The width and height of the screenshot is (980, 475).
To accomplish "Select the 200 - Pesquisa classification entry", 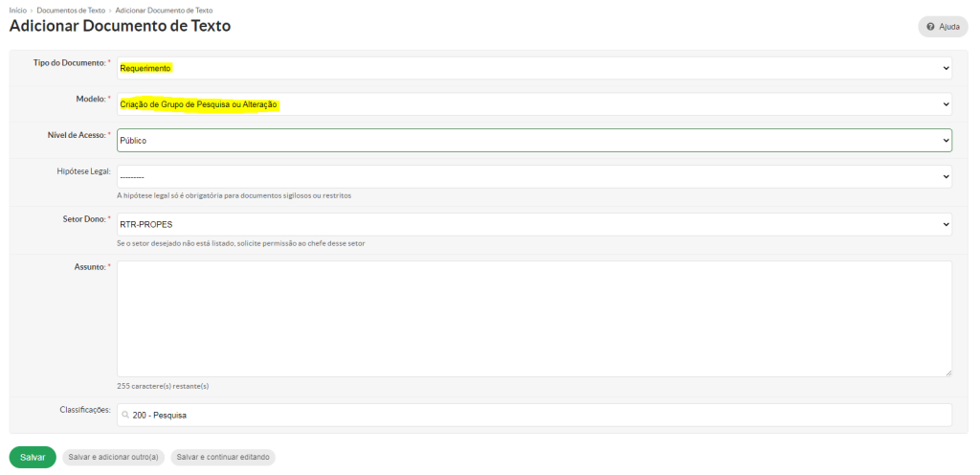I will click(x=160, y=416).
